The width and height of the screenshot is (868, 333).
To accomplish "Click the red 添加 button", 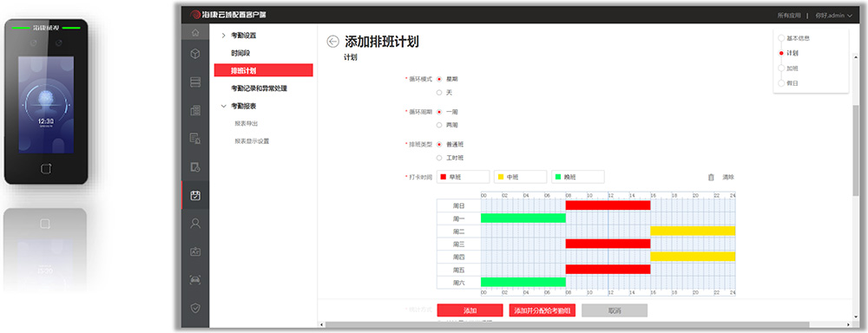I will (x=470, y=310).
